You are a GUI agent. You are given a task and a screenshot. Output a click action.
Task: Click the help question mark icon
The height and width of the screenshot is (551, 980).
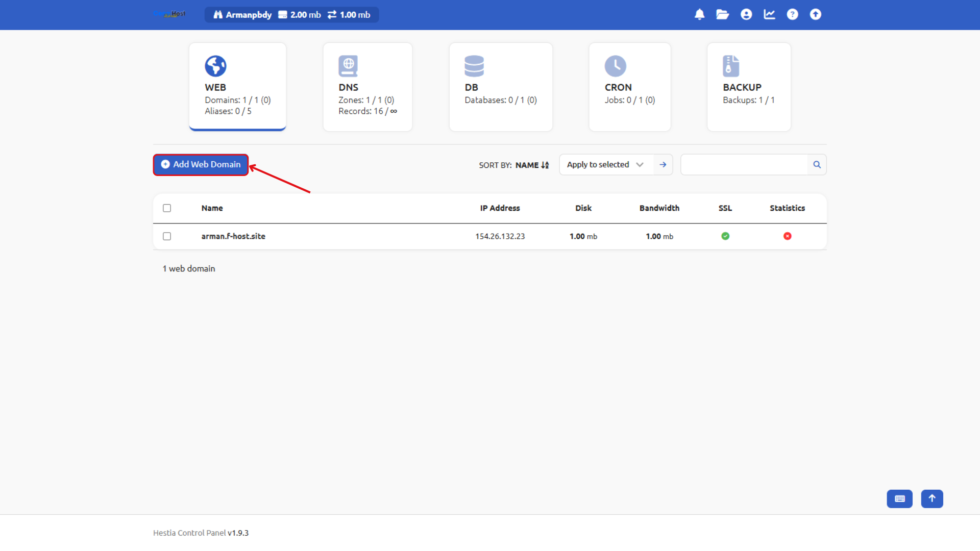792,14
